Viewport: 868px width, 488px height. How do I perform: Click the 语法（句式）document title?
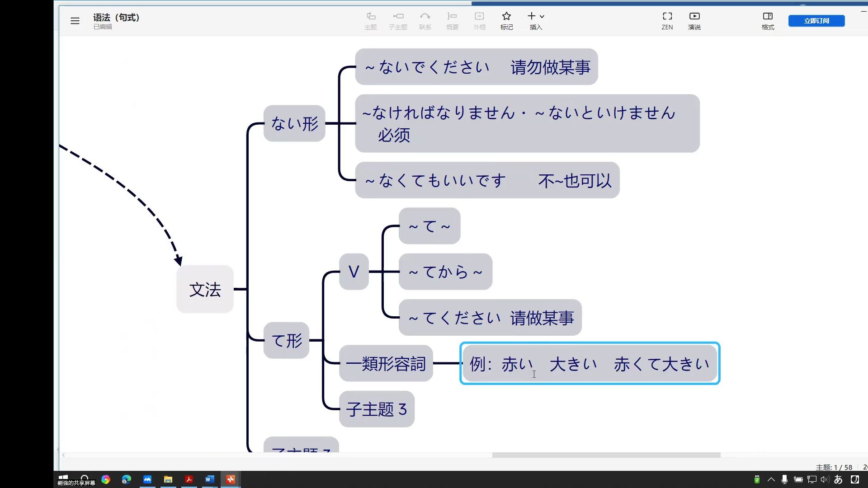click(116, 17)
